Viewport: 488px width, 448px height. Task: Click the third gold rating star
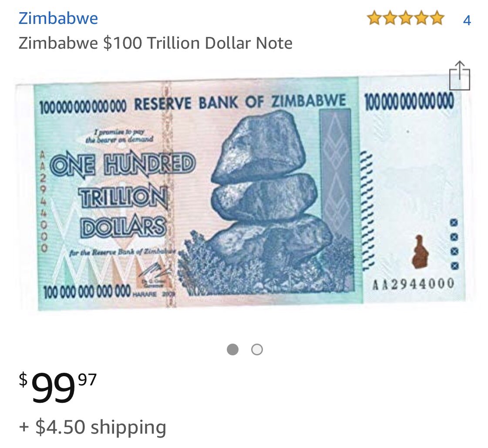coord(406,18)
